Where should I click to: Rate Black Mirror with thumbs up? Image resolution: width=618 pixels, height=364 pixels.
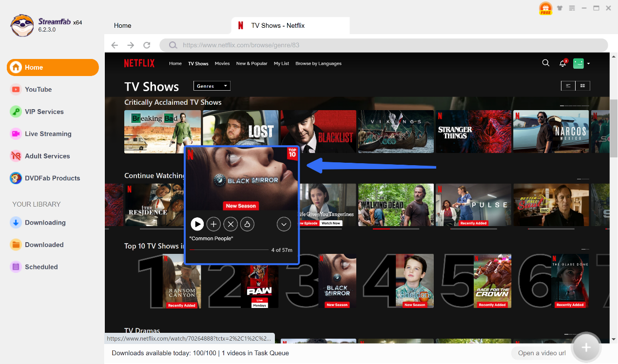coord(247,224)
